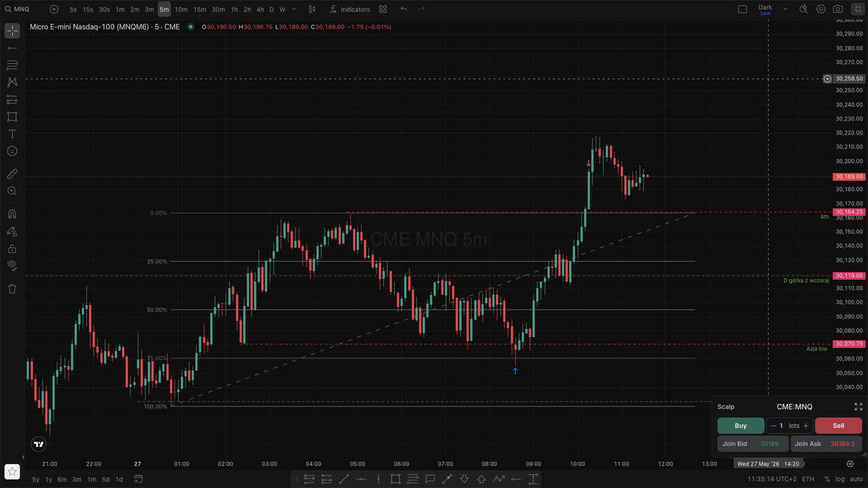868x488 pixels.
Task: Select the crosshair cursor tool
Action: tap(12, 30)
